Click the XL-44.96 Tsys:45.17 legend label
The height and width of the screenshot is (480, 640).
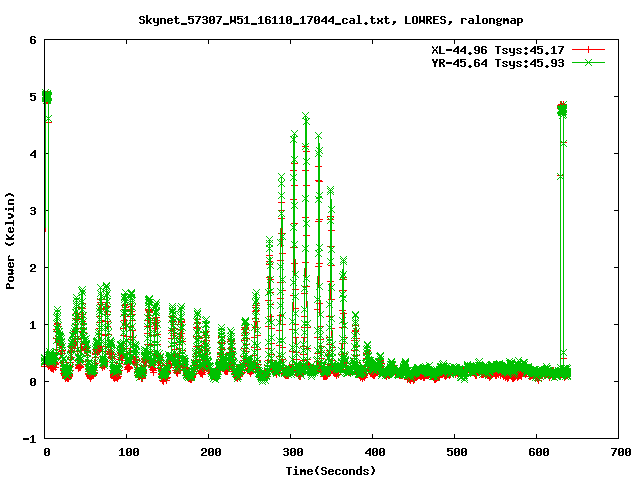(x=498, y=50)
